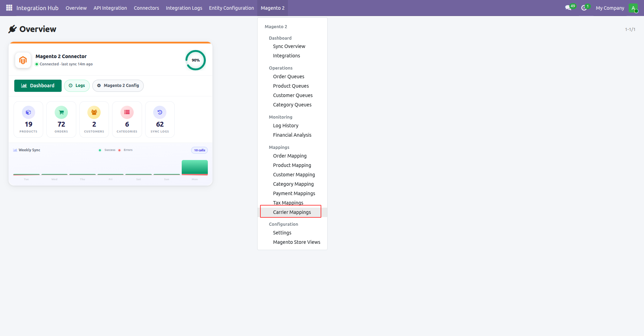The height and width of the screenshot is (336, 644).
Task: Open Settings under Configuration
Action: click(292, 233)
